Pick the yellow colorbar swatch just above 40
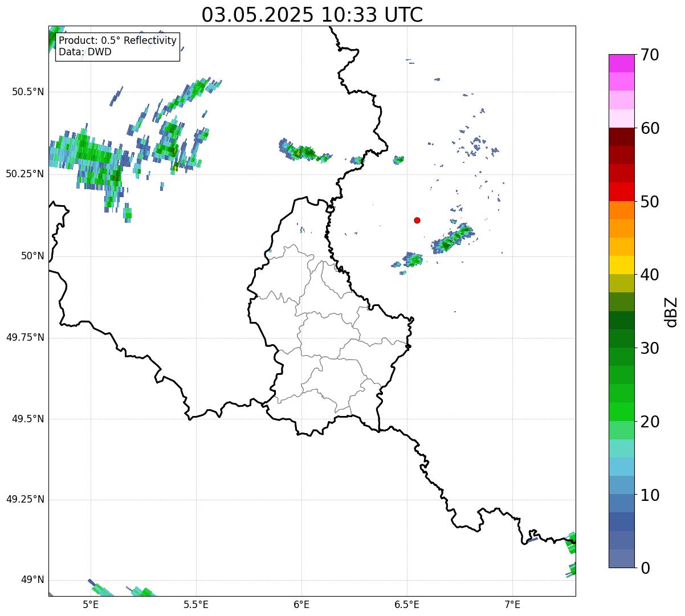Viewport: 685px width, 616px height. tap(621, 265)
